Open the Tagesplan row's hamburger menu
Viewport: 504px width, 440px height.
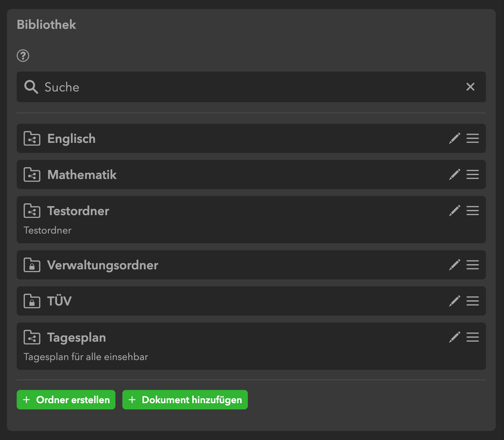[x=473, y=337]
